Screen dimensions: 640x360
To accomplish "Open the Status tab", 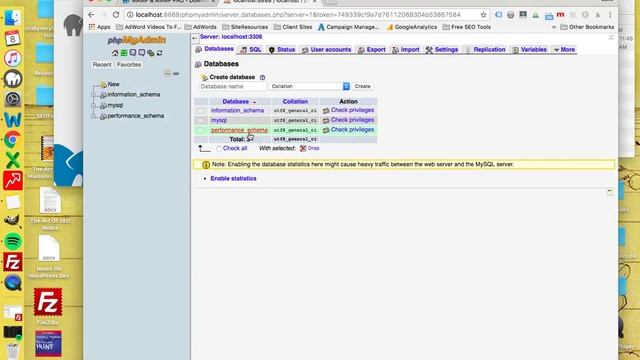I will tap(282, 49).
